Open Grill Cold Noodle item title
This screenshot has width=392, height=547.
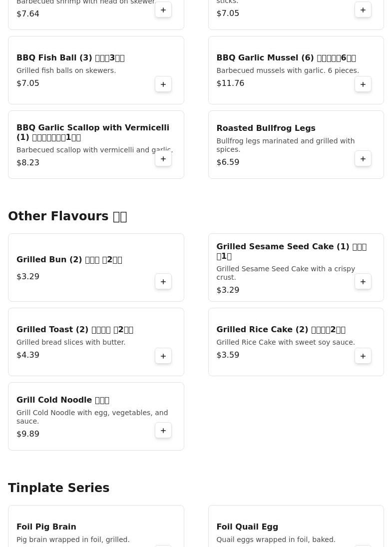(x=63, y=400)
